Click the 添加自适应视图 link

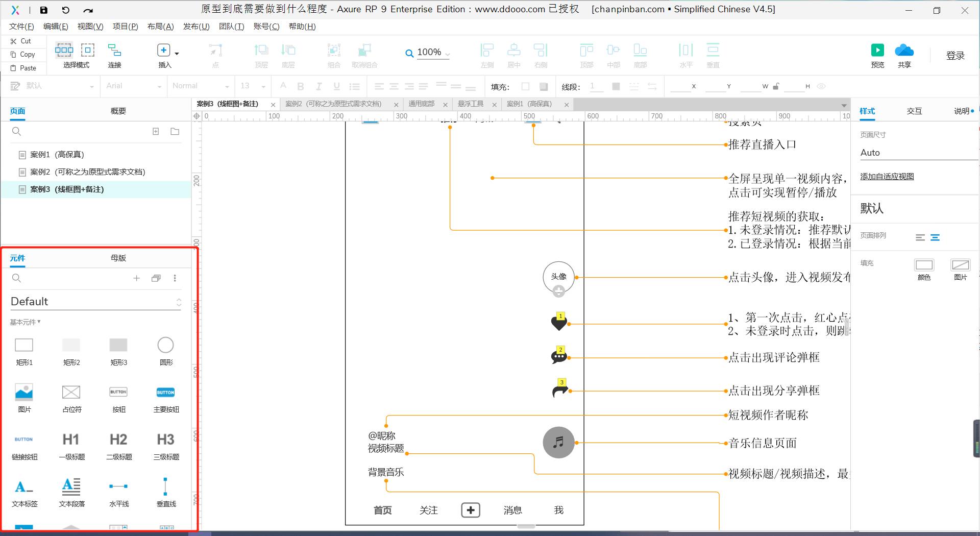[887, 177]
